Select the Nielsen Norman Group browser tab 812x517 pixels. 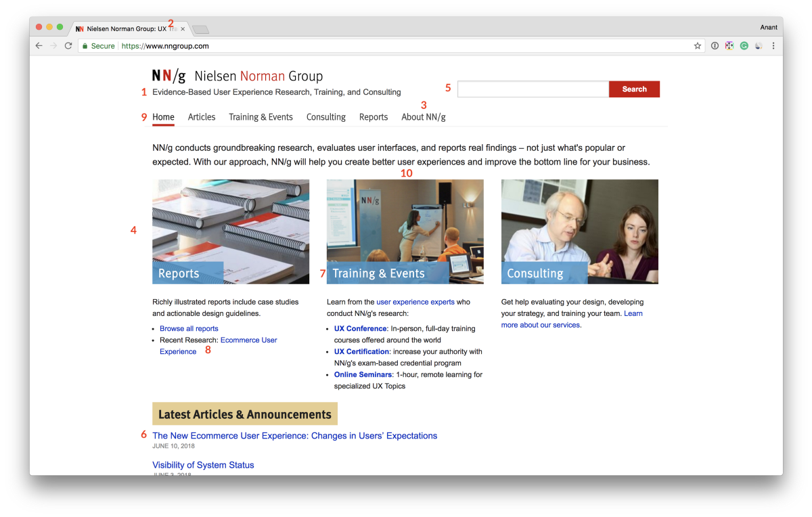click(129, 29)
